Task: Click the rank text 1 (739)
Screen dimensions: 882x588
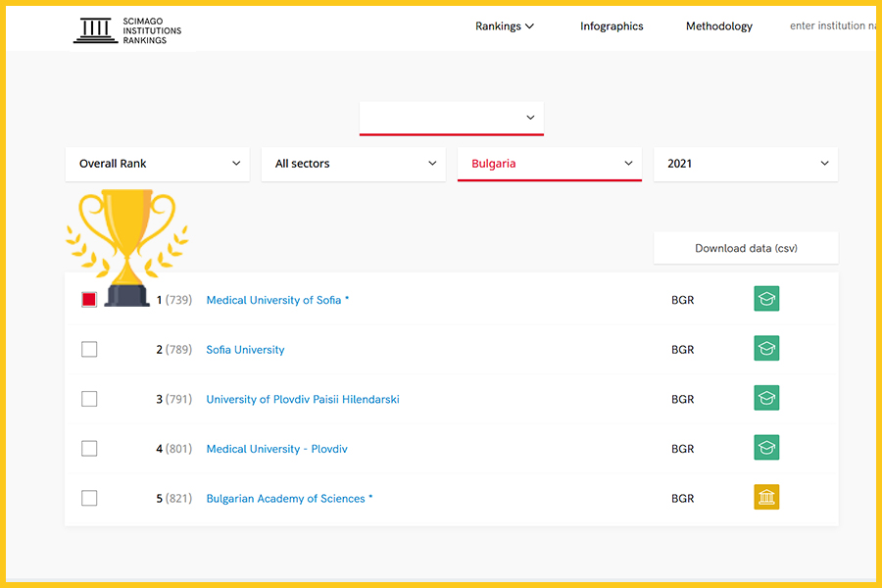Action: click(x=173, y=300)
